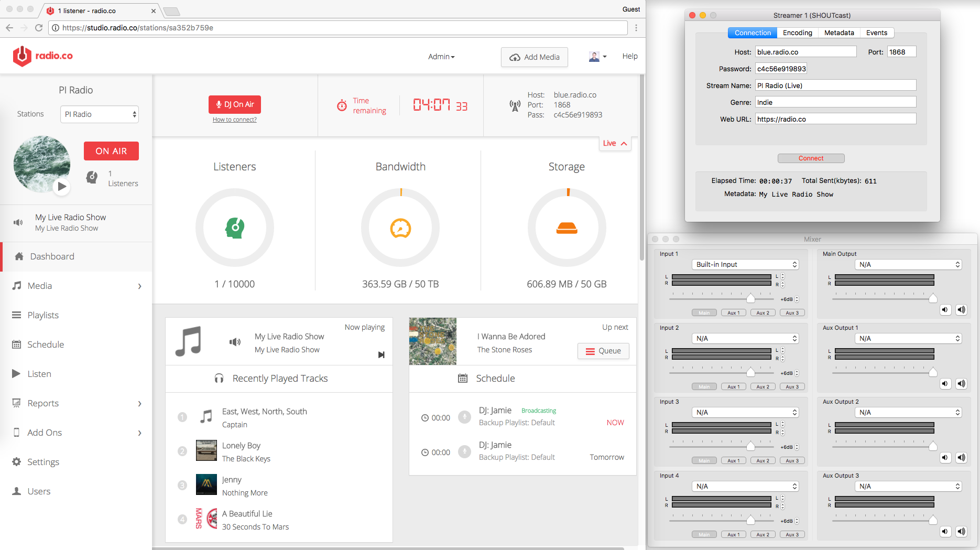
Task: Click the Reports chart icon
Action: point(17,403)
